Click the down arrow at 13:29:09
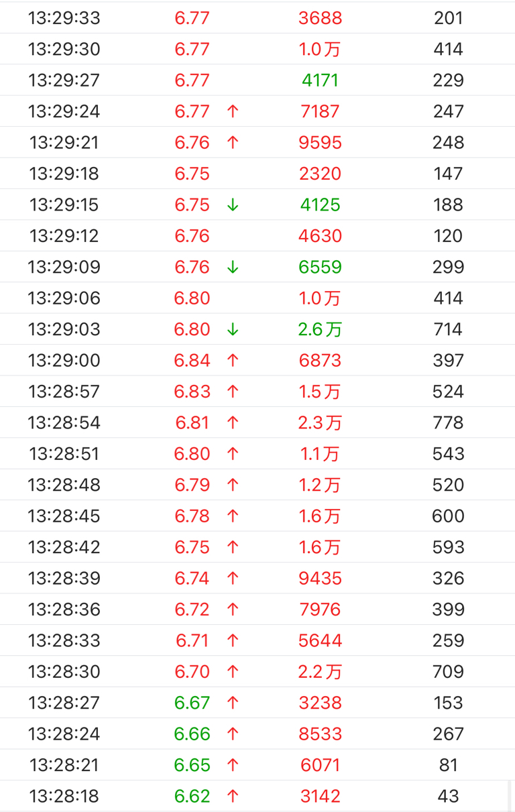 pos(233,267)
